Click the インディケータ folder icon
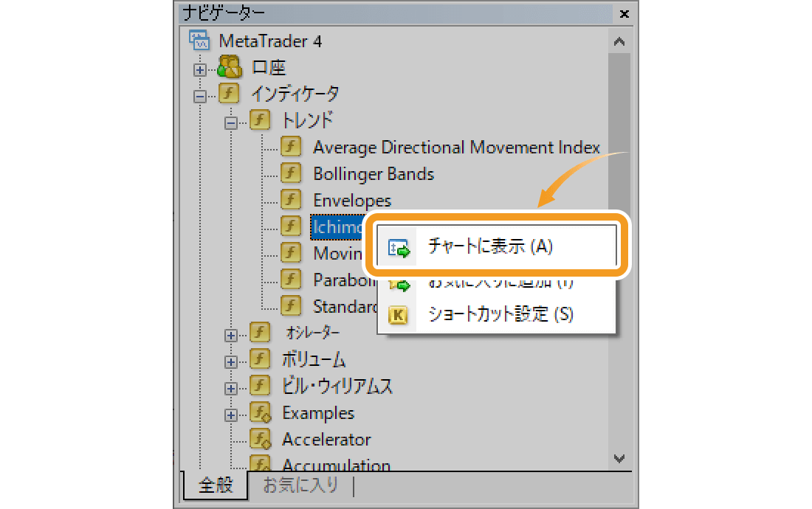812x509 pixels. [229, 93]
